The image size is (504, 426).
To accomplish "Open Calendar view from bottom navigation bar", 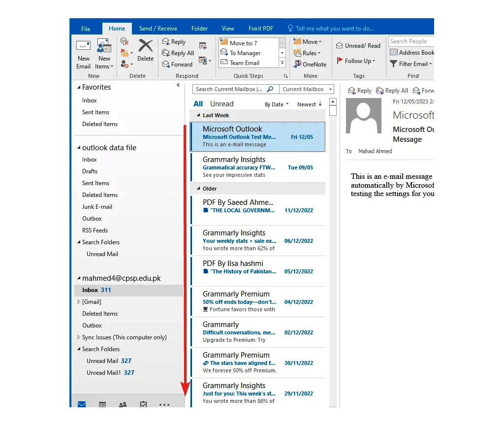I will coord(102,405).
